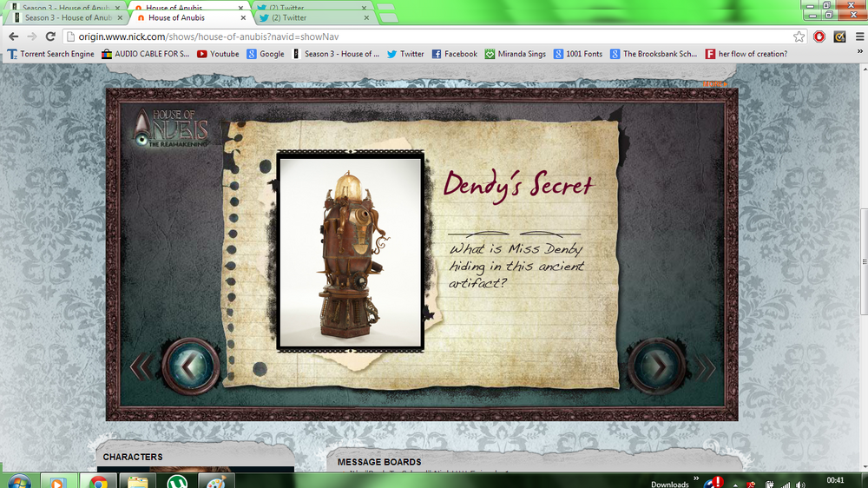Go to previous slide with round left arrow
Screen dimensions: 868x488
pyautogui.click(x=187, y=366)
